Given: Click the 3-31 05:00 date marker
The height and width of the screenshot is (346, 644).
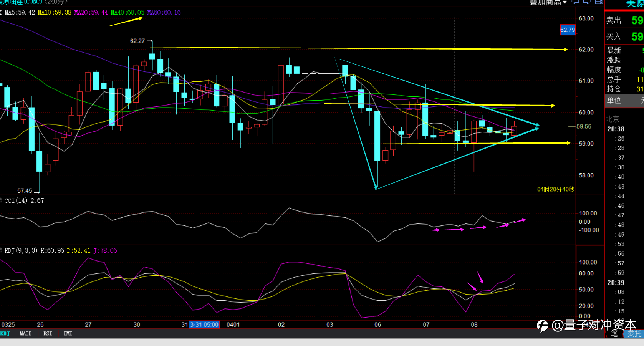Looking at the screenshot, I should click(204, 325).
